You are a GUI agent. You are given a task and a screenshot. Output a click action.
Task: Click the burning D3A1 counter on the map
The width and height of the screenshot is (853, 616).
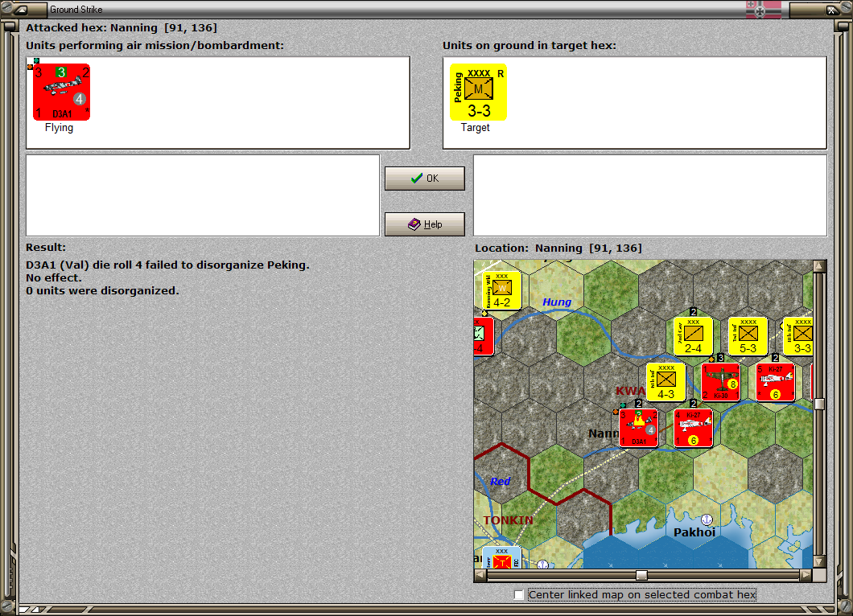click(639, 428)
